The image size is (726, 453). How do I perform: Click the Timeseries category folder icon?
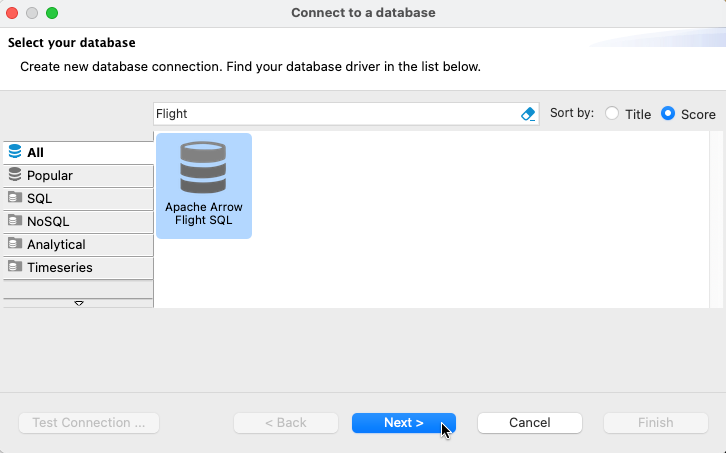15,266
